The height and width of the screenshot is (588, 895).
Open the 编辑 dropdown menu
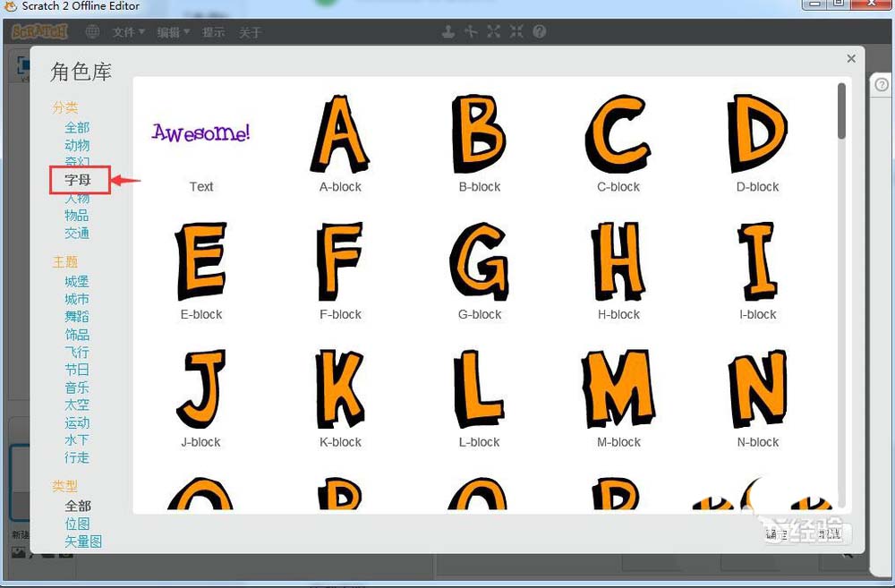(x=173, y=32)
